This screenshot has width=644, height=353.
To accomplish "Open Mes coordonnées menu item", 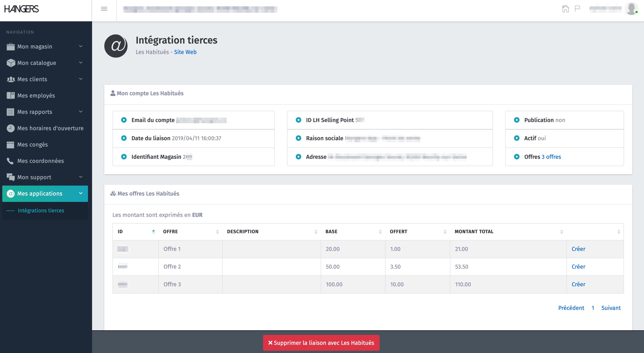I will 45,161.
